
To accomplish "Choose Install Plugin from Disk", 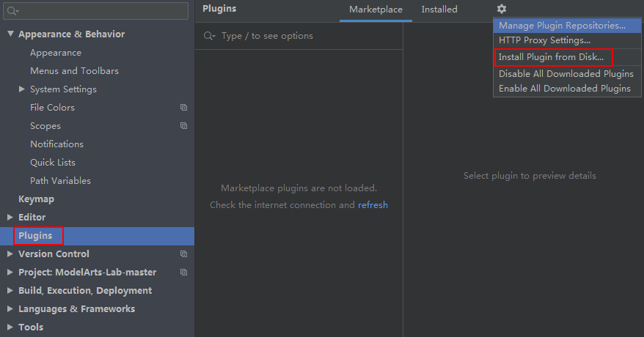I will (x=551, y=57).
